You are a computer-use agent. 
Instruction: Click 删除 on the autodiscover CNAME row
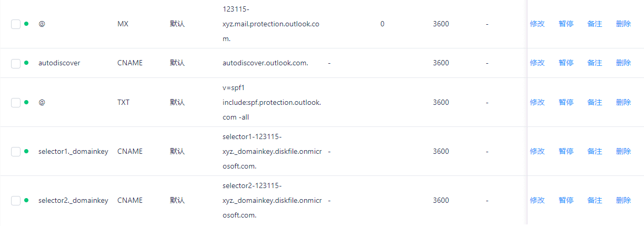pos(623,63)
